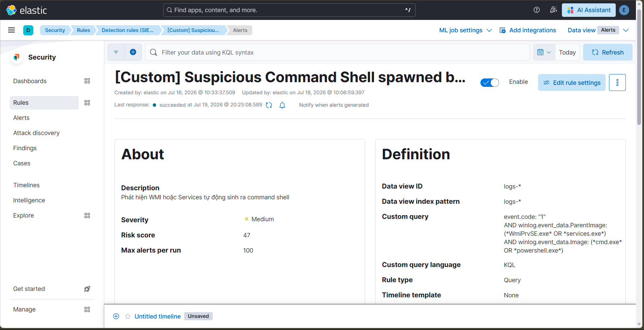Refresh the last response status icon
Screen dimensions: 644x330
click(x=269, y=105)
